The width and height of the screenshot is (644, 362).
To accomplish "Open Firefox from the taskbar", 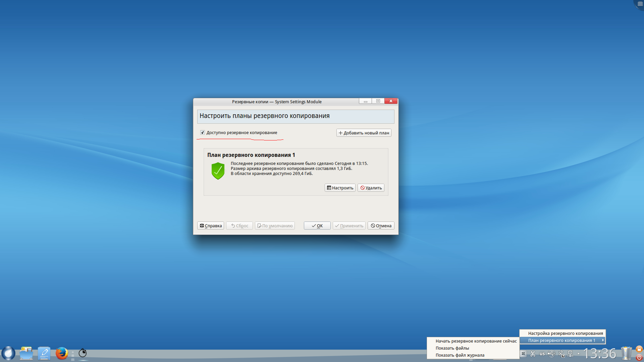I will pyautogui.click(x=62, y=353).
